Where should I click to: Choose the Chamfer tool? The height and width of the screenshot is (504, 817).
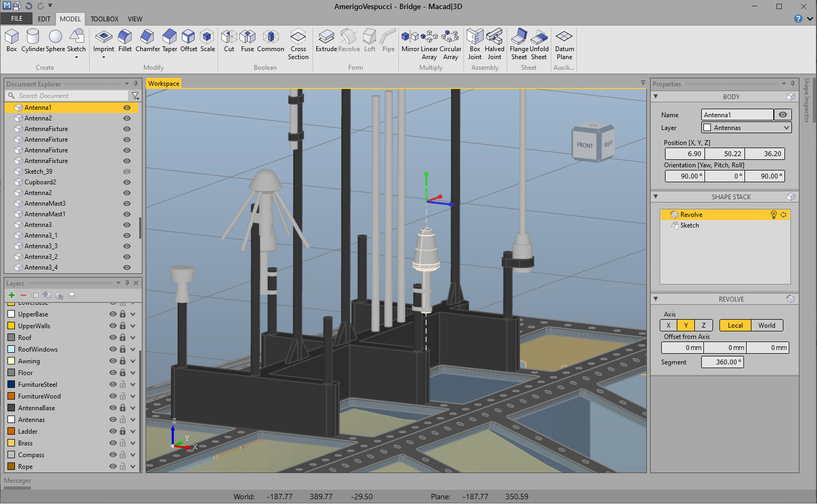tap(147, 40)
